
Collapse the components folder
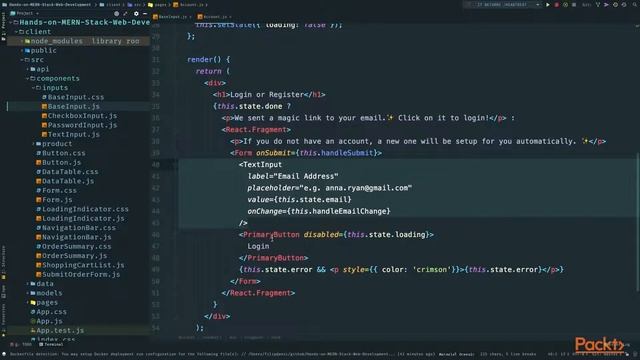click(28, 78)
